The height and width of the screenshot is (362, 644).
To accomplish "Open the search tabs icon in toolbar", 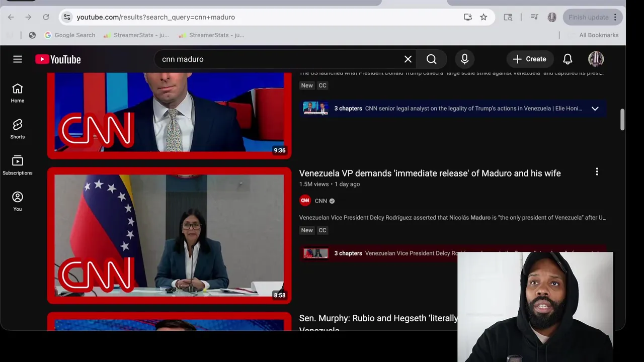I will click(508, 17).
